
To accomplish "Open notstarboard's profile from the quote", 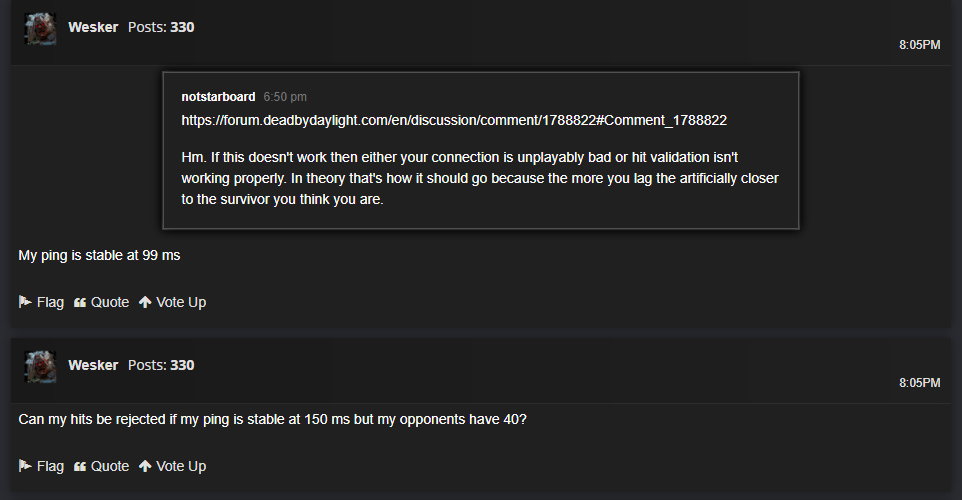I will click(218, 97).
